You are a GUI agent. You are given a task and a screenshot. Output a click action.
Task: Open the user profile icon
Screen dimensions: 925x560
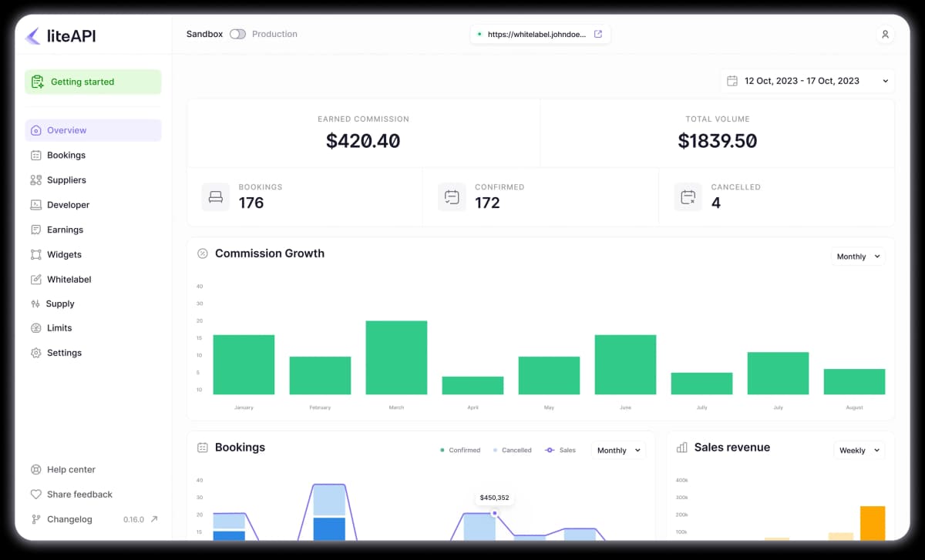(x=885, y=35)
